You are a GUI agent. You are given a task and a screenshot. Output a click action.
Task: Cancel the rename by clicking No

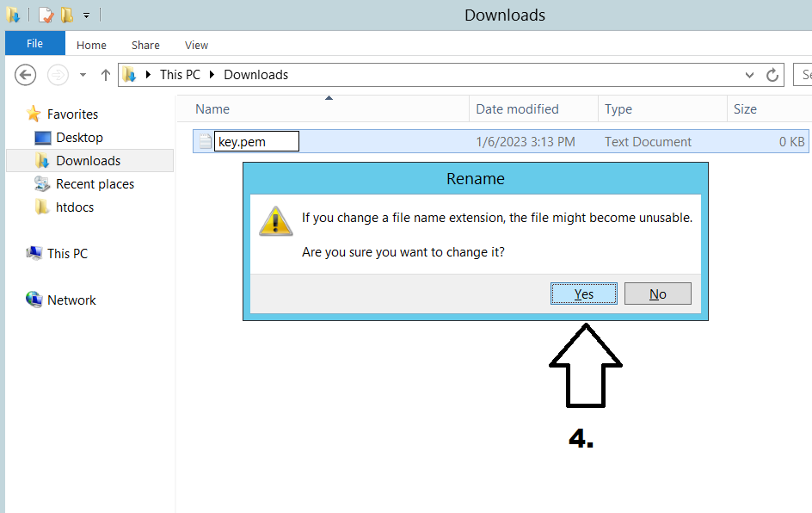pyautogui.click(x=657, y=294)
